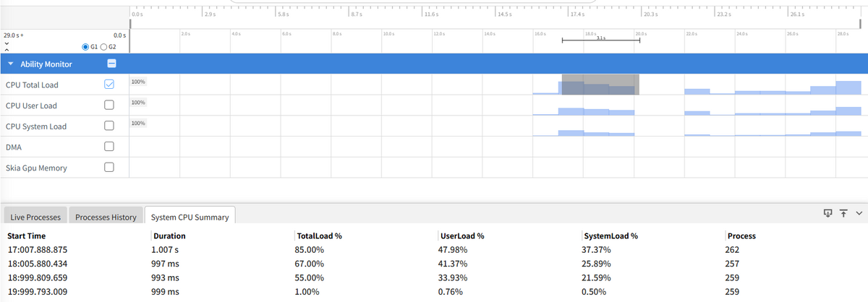Enable the CPU User Load checkbox
This screenshot has width=868, height=302.
coord(109,105)
